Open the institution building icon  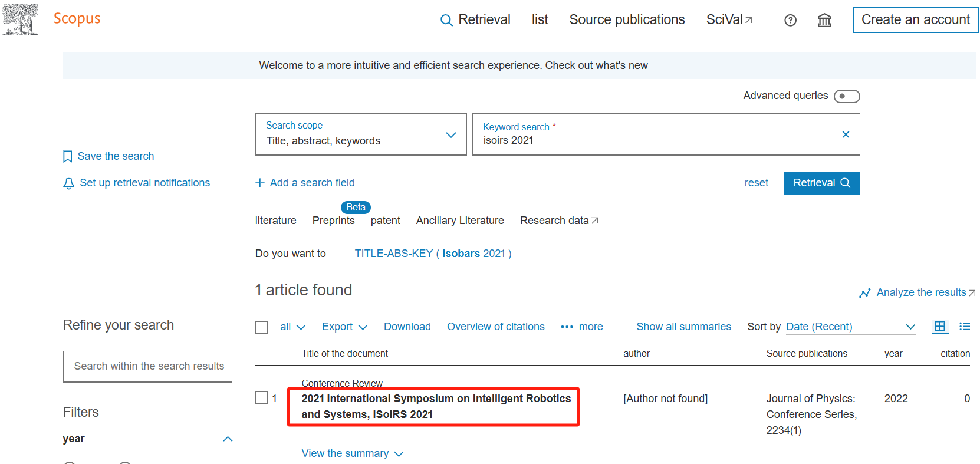tap(824, 21)
